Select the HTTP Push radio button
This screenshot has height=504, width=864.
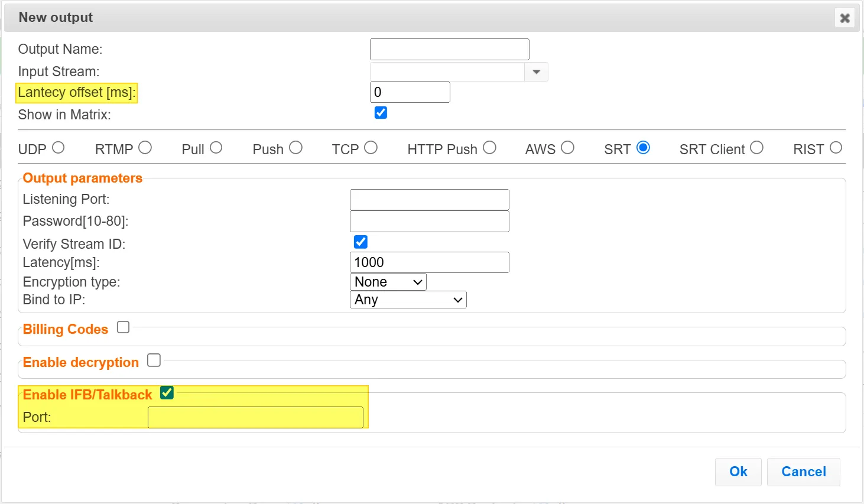tap(489, 148)
